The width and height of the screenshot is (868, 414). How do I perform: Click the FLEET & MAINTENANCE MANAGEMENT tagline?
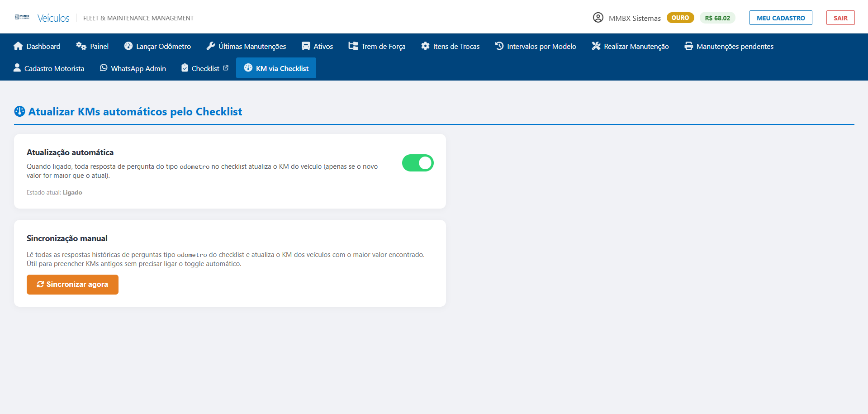pos(138,18)
